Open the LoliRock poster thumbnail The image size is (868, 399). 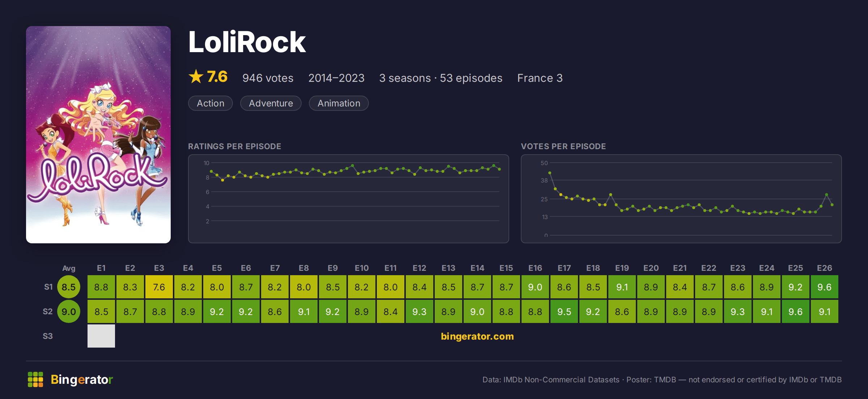[98, 134]
